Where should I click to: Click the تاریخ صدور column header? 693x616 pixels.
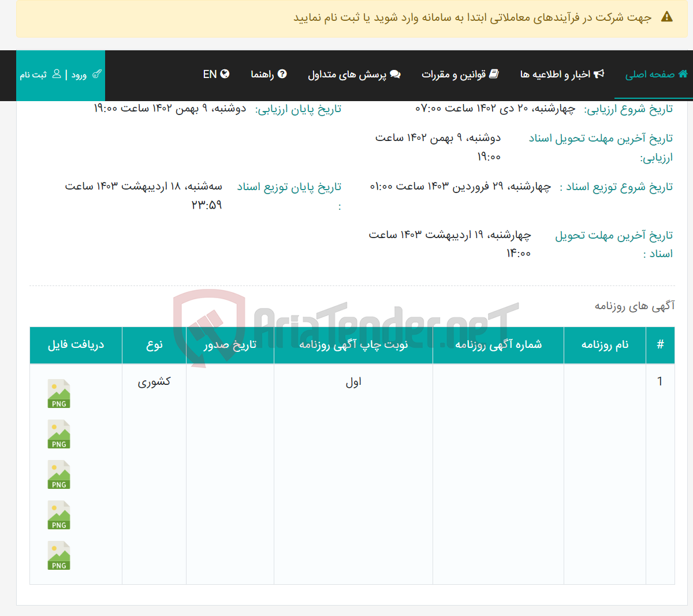pyautogui.click(x=230, y=345)
